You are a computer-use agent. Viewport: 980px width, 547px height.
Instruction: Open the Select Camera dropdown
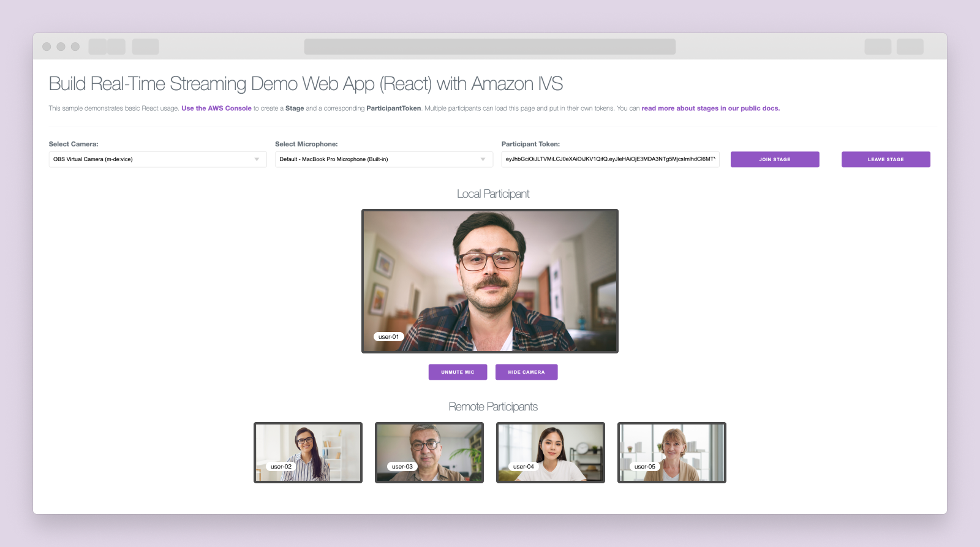click(157, 159)
